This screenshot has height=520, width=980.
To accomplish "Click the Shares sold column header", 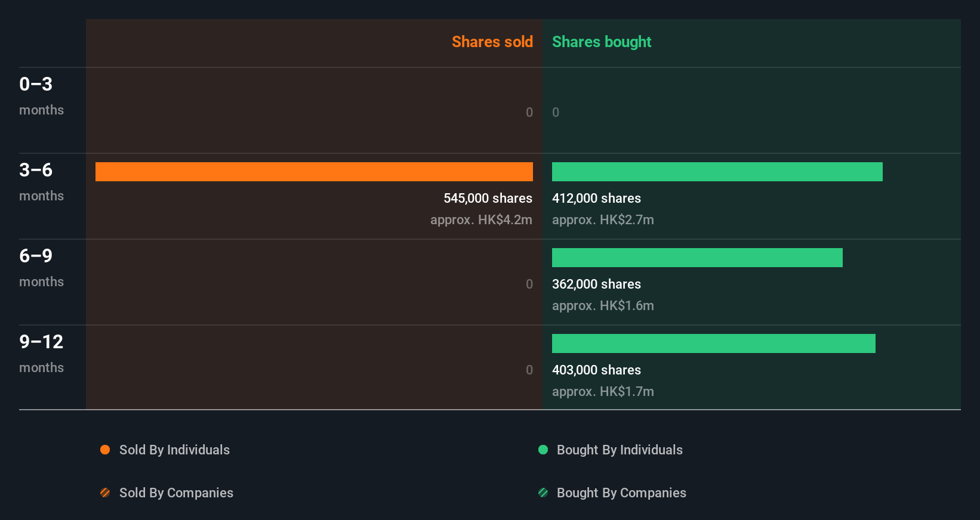I will point(492,42).
